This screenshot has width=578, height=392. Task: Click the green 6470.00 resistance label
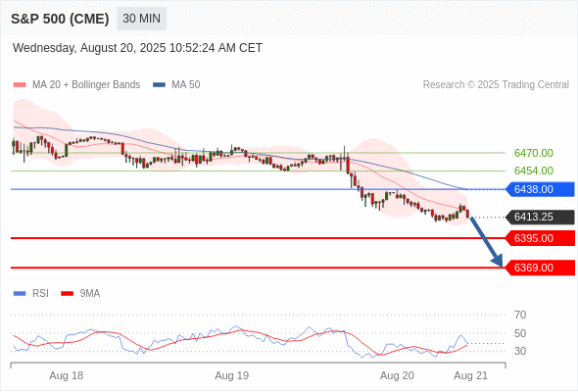tap(534, 153)
